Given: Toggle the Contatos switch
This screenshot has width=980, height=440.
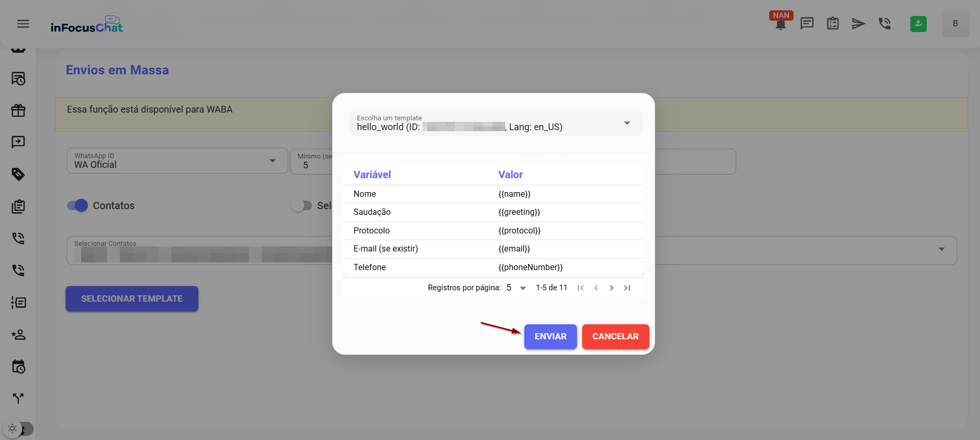Looking at the screenshot, I should pyautogui.click(x=77, y=206).
